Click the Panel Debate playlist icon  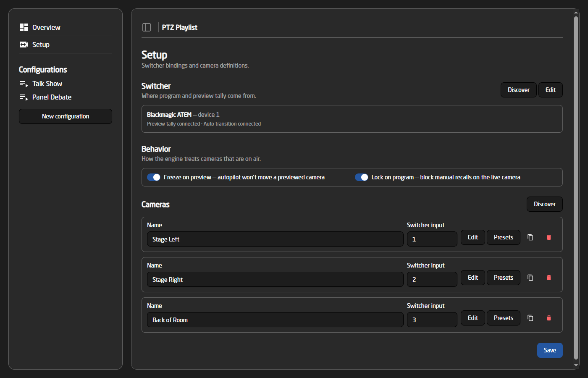[24, 97]
